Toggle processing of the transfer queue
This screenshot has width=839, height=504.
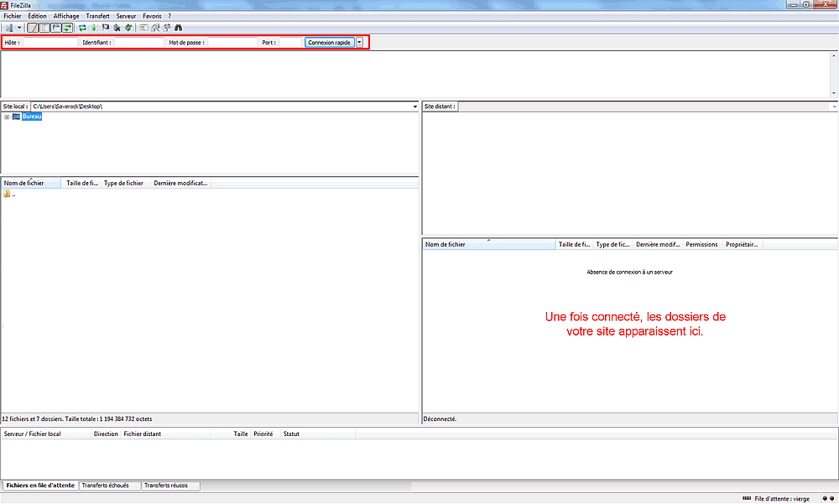[94, 28]
